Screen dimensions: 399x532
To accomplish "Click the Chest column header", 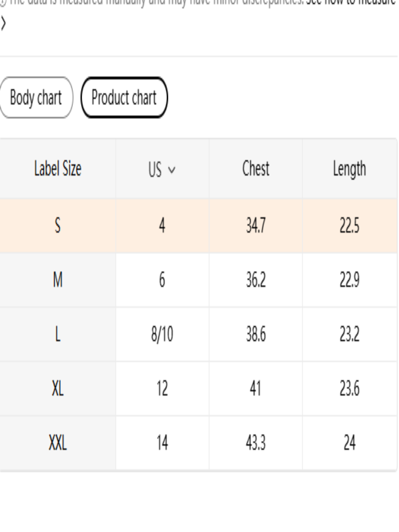I will click(256, 169).
